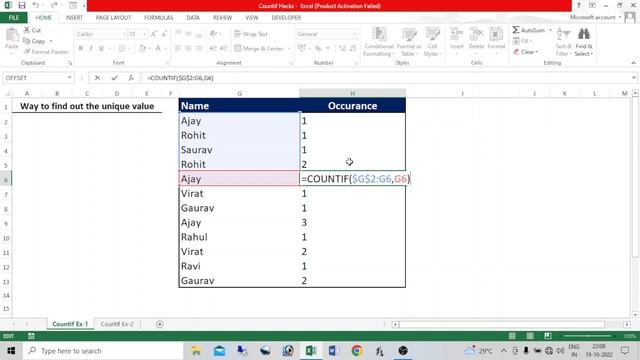Select the cell containing Rahul
The width and height of the screenshot is (640, 360).
(x=239, y=237)
